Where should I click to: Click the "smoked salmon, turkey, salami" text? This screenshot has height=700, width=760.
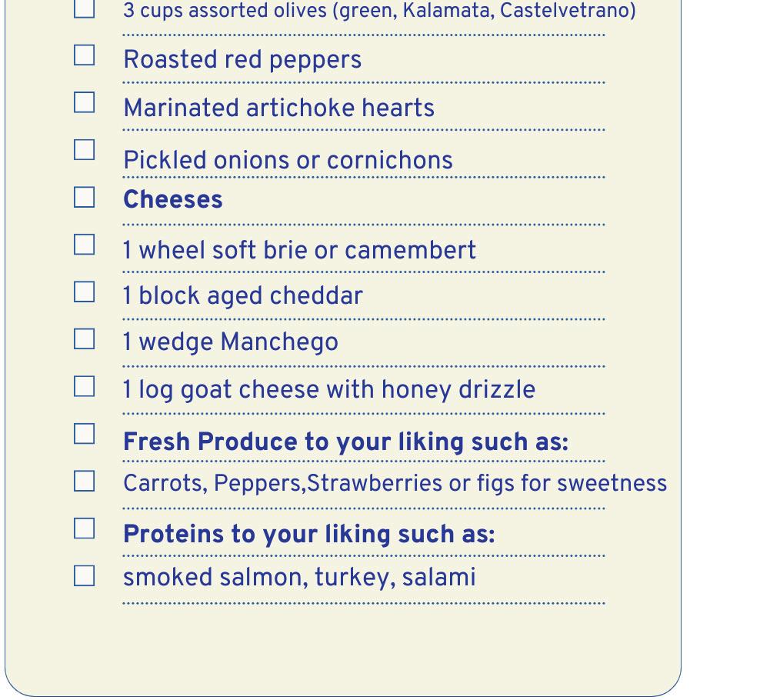tap(299, 577)
